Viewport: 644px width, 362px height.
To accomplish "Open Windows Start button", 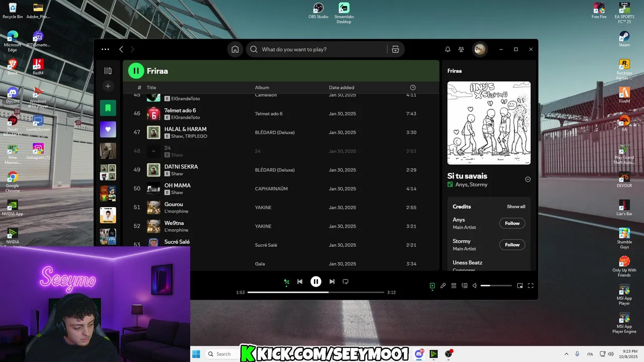I will coord(196,354).
